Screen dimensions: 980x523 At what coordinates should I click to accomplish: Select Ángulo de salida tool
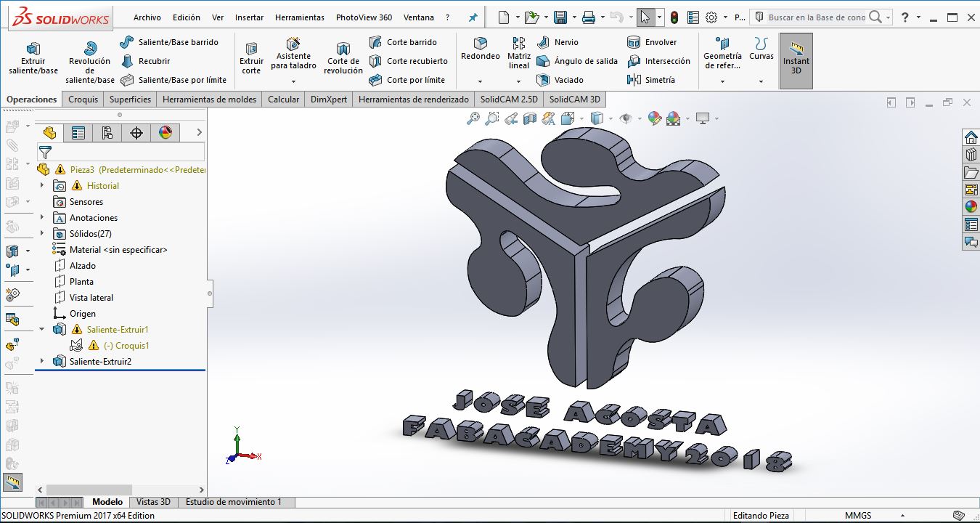tap(577, 61)
